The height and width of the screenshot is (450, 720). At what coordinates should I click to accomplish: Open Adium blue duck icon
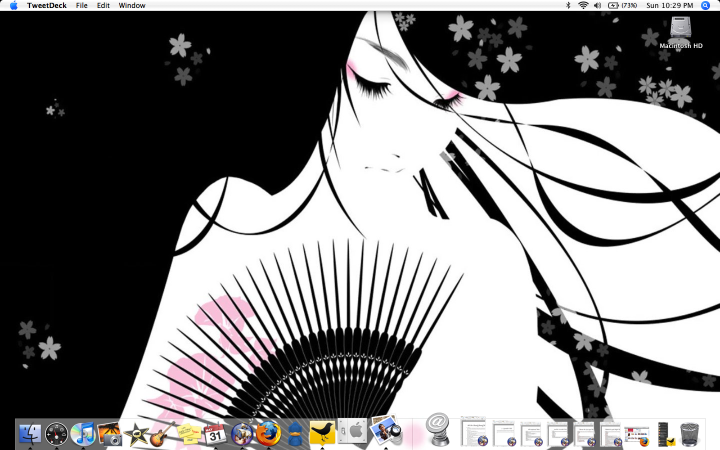(295, 434)
